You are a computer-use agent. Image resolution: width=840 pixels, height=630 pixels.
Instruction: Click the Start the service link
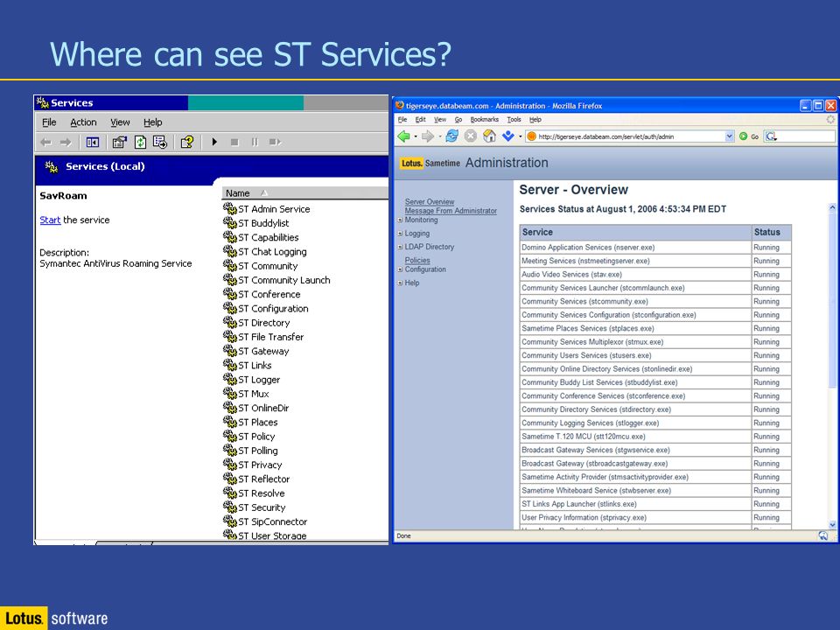tap(50, 220)
